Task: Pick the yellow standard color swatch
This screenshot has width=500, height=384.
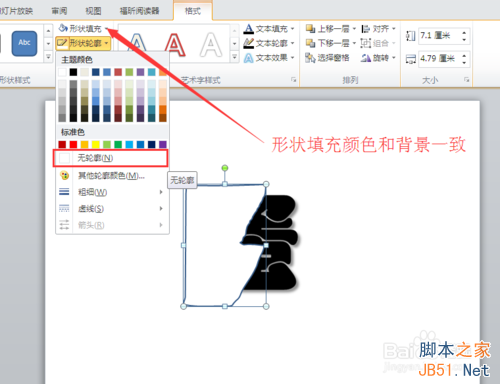Action: pos(96,144)
